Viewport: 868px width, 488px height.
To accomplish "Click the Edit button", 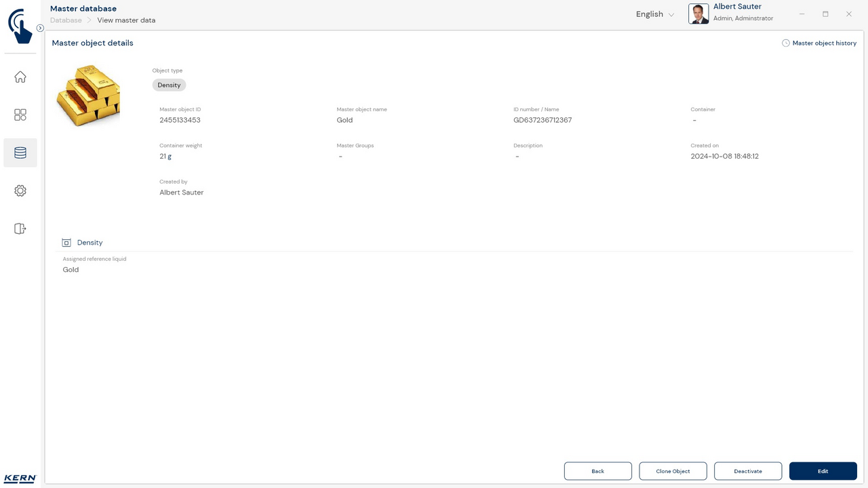I will point(823,471).
